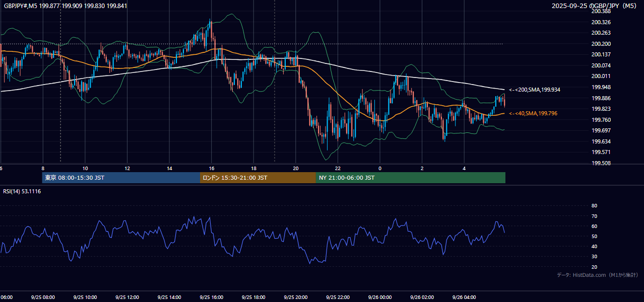Click the 9/25 18:00 time axis label
Viewport: 644px width, 302px height.
tap(253, 297)
